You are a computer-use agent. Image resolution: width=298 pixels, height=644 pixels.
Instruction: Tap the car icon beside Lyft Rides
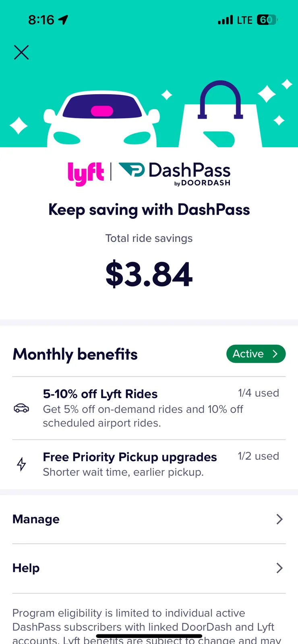21,408
